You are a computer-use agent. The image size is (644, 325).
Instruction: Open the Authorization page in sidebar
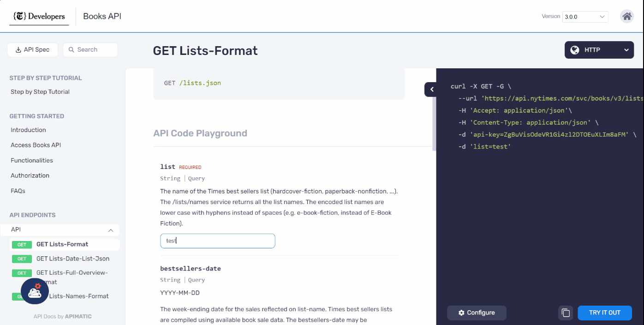point(30,175)
